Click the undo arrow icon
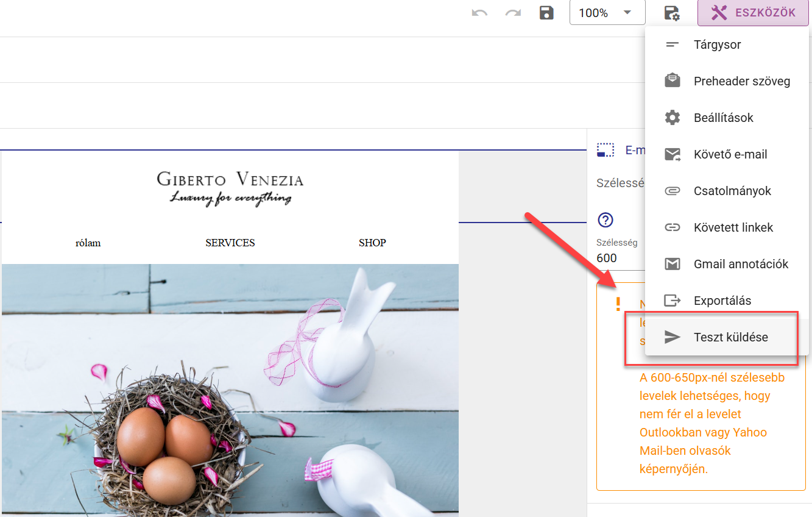 point(479,13)
